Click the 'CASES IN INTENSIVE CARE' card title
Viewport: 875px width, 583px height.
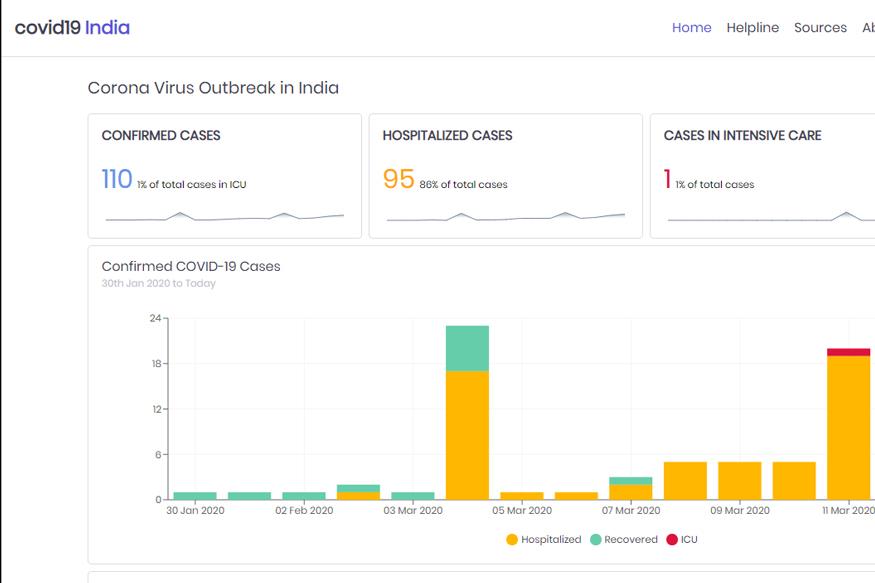(x=742, y=136)
